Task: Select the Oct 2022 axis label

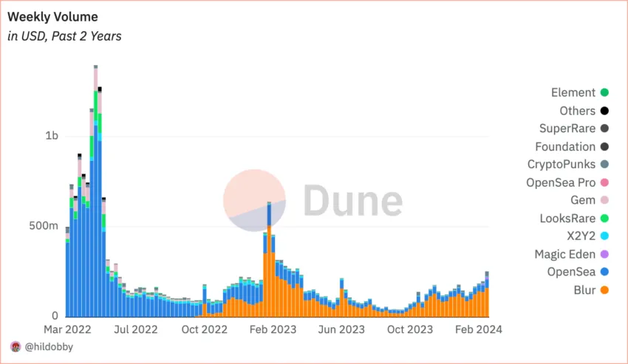Action: tap(204, 329)
